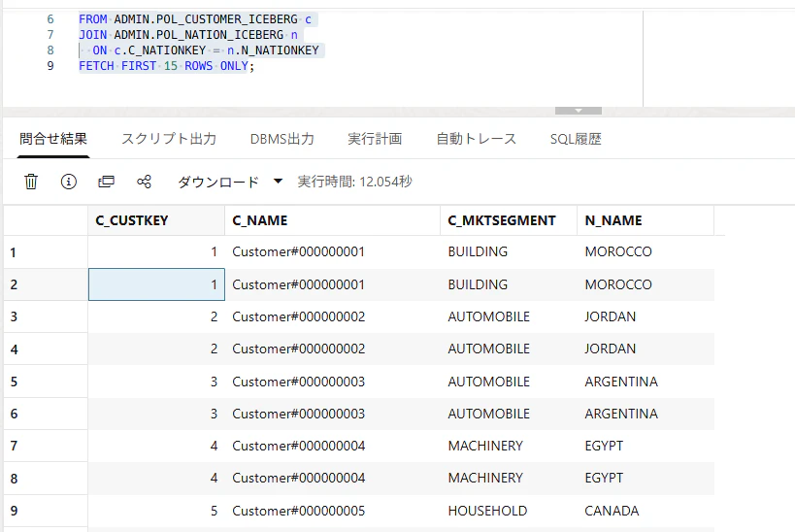Click the share results icon

144,181
